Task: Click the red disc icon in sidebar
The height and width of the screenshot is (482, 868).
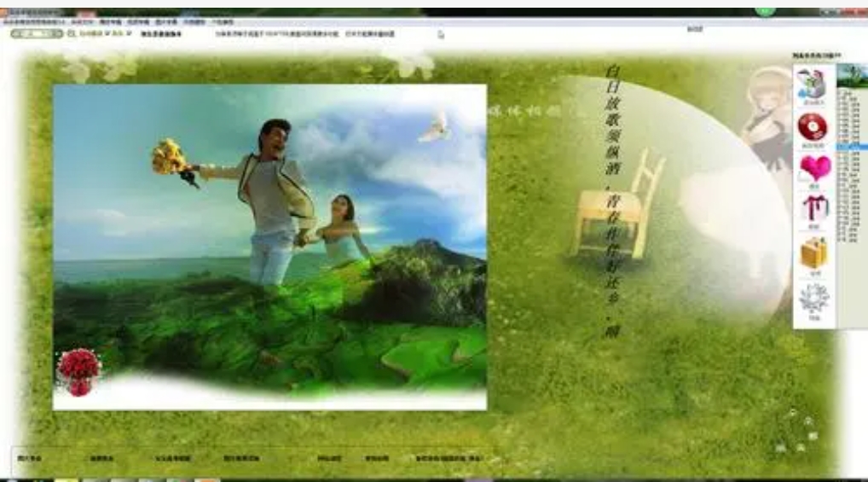Action: [813, 127]
